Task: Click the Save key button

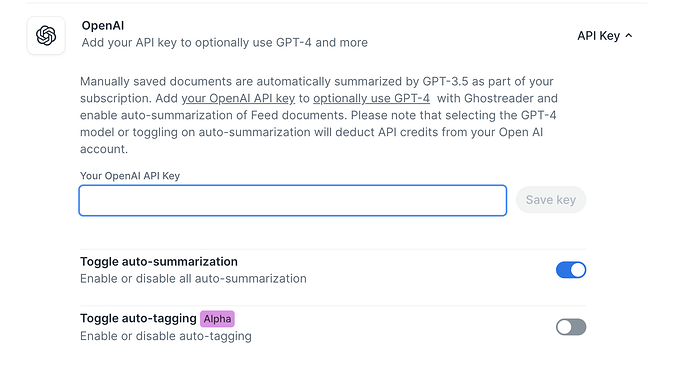Action: [x=551, y=200]
